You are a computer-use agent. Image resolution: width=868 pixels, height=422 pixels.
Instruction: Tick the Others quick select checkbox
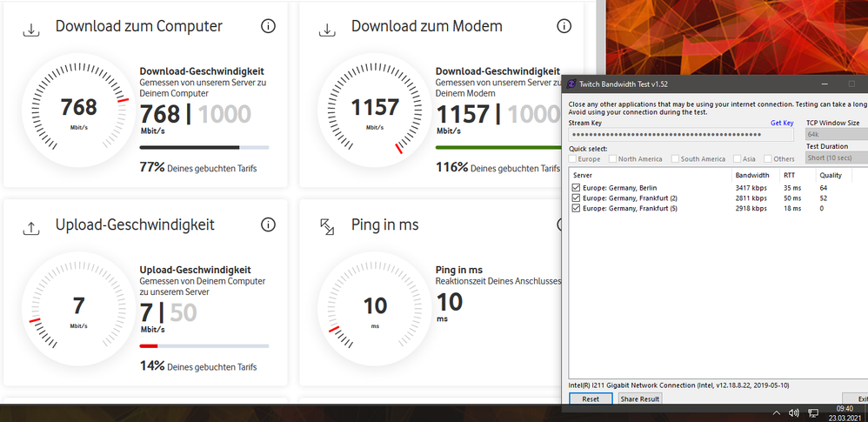pos(768,159)
